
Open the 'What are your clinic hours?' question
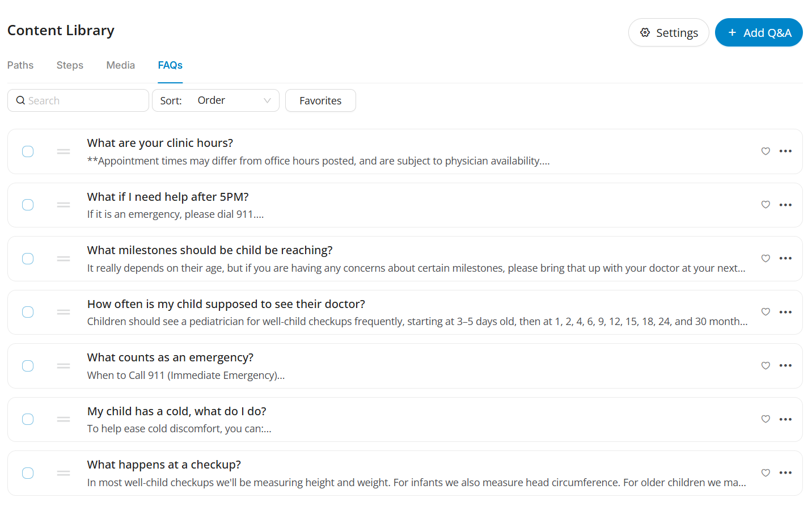(x=160, y=143)
